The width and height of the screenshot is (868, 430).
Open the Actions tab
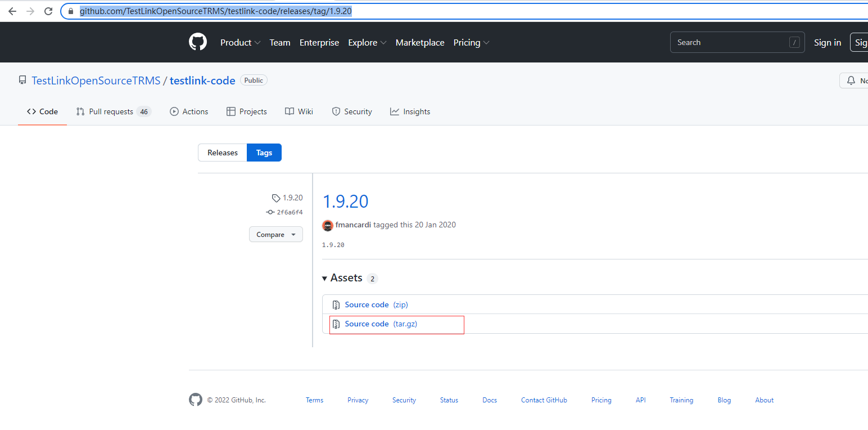[x=189, y=111]
